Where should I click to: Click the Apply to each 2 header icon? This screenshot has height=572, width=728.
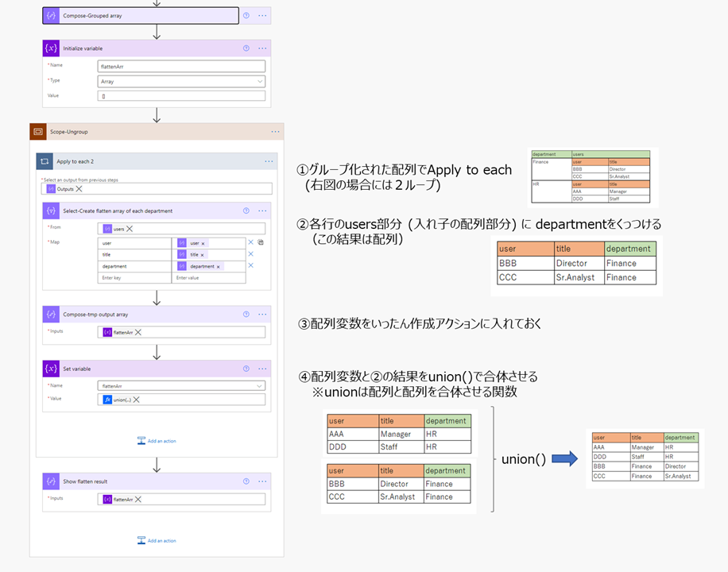45,161
